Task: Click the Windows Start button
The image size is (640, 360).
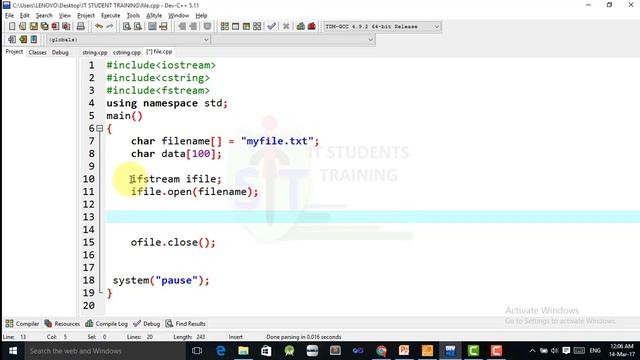Action: [13, 351]
